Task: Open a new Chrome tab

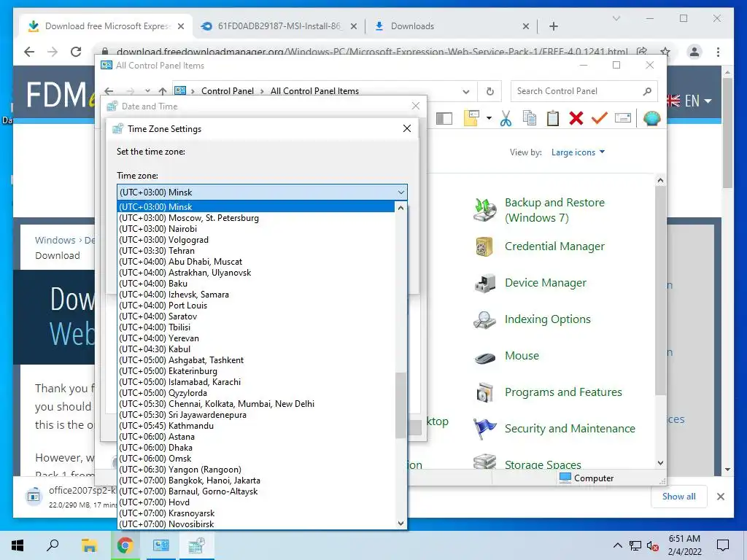Action: (554, 27)
